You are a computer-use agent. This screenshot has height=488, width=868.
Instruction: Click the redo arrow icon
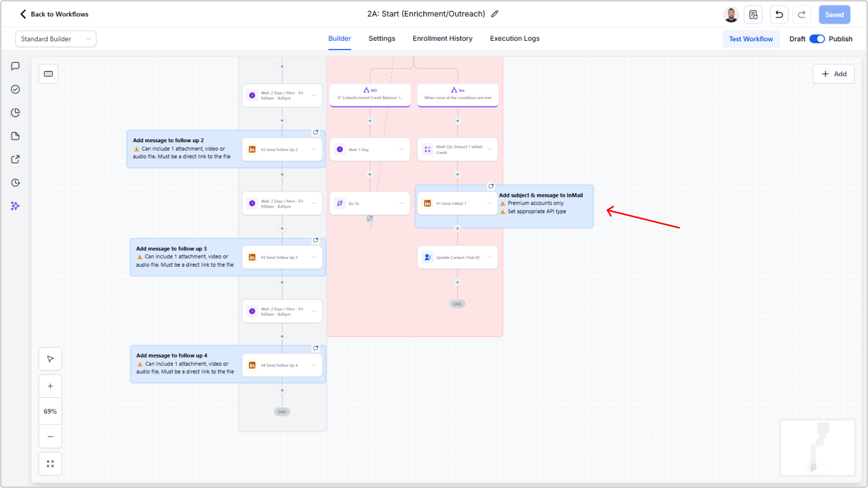pyautogui.click(x=802, y=15)
